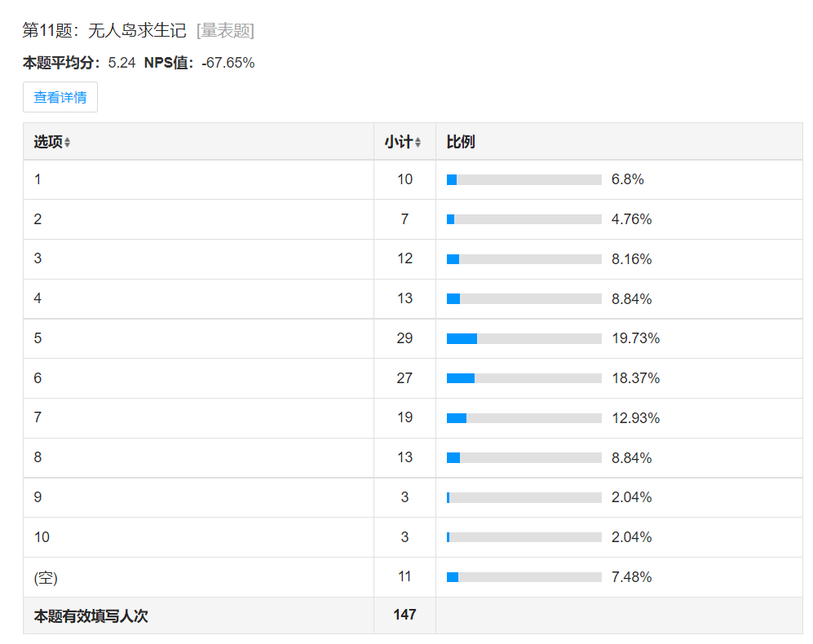Click subtotal count 27 for option 6

pos(404,378)
